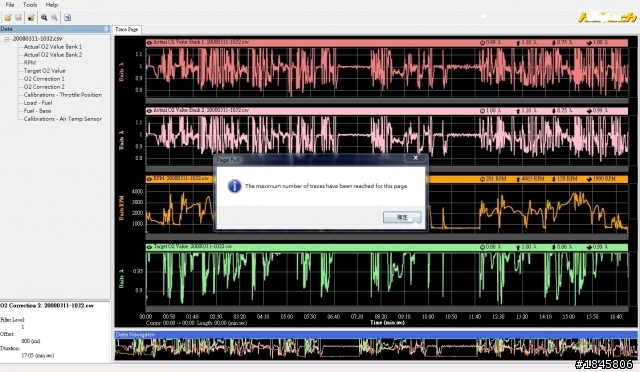Click the Zoom In magnifier icon
The width and height of the screenshot is (640, 372).
44,18
